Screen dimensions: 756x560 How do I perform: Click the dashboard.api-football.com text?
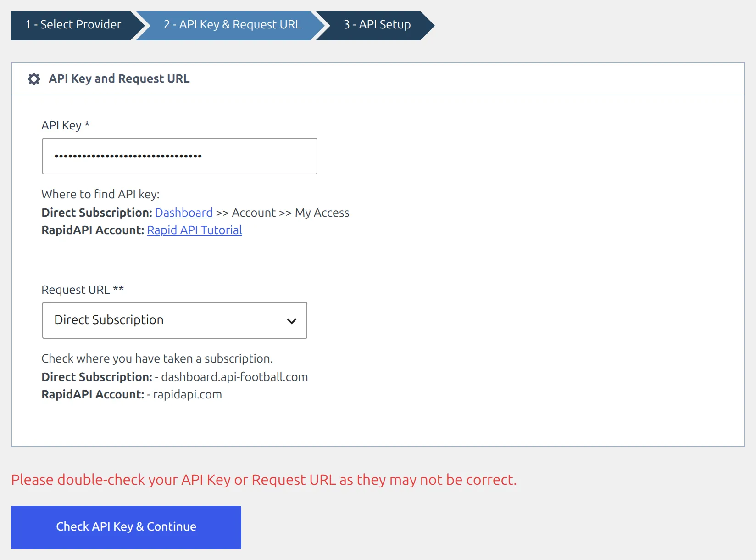click(234, 377)
